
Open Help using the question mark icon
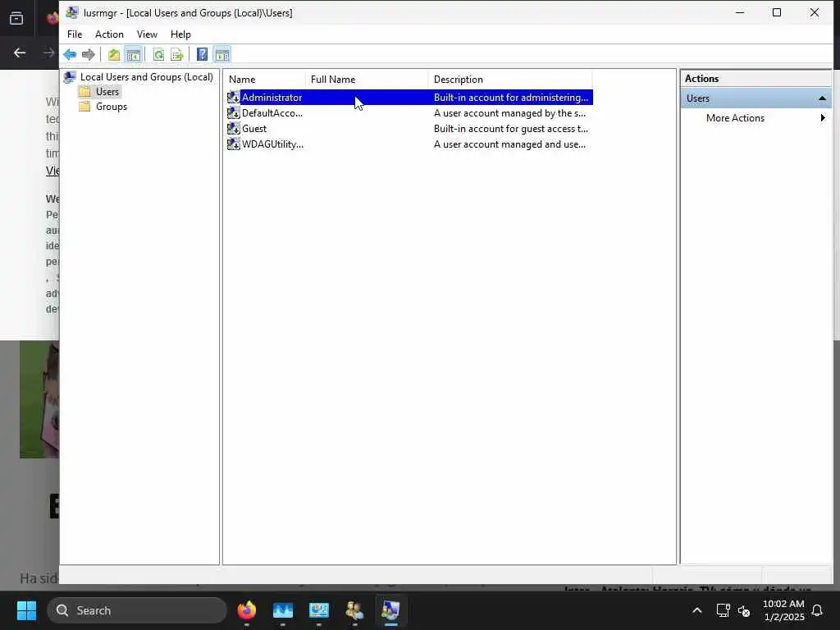(202, 54)
